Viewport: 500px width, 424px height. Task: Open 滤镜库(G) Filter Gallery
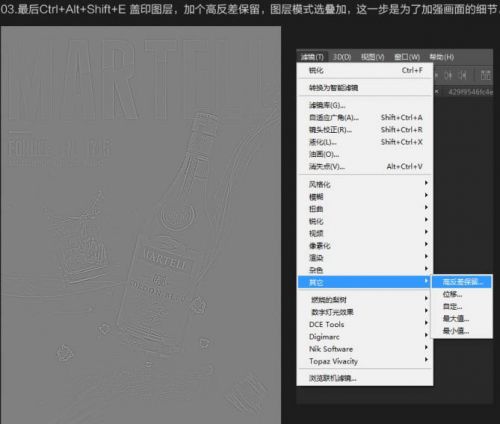[x=365, y=105]
